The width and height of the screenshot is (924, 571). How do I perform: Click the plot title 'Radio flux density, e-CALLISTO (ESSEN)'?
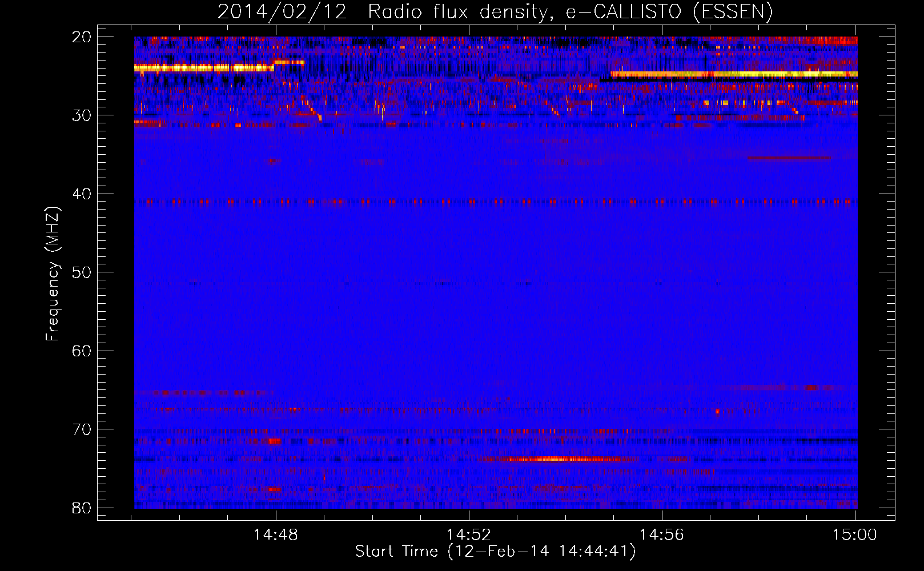[x=570, y=11]
